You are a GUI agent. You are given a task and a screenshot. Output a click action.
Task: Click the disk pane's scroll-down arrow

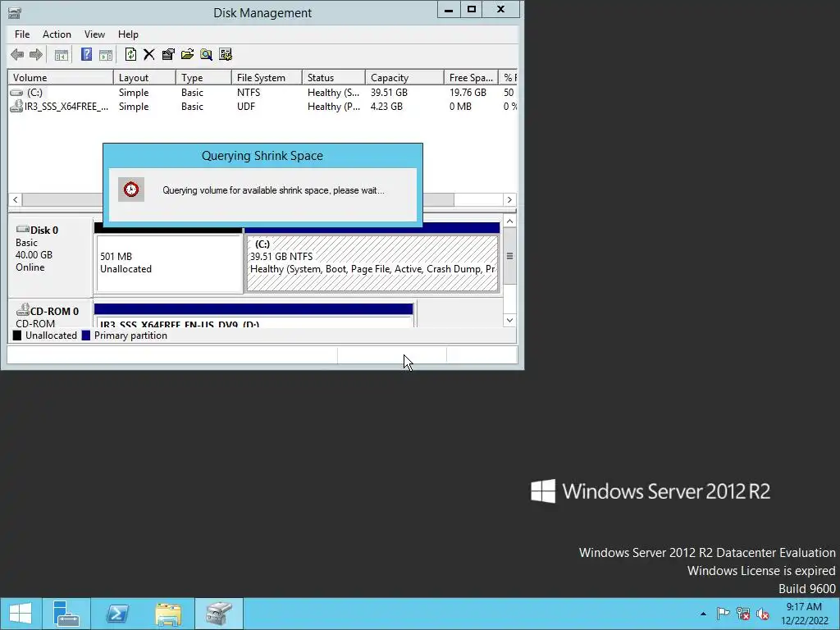click(x=510, y=321)
